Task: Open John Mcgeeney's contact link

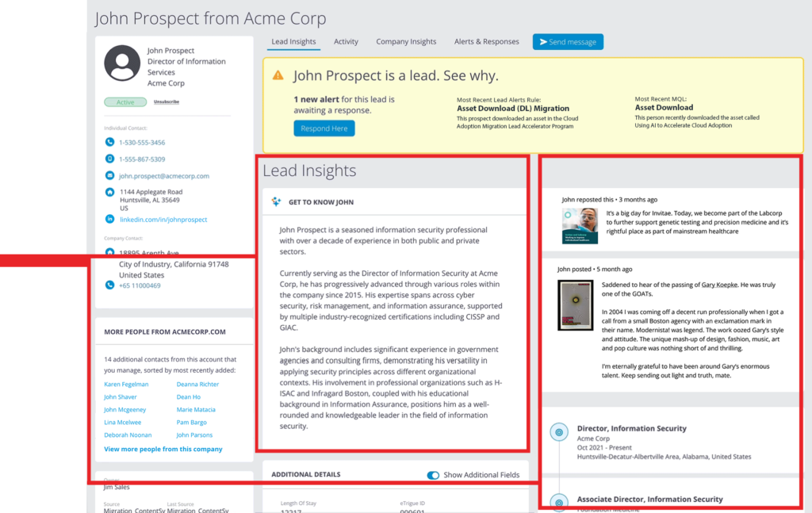Action: [x=124, y=409]
